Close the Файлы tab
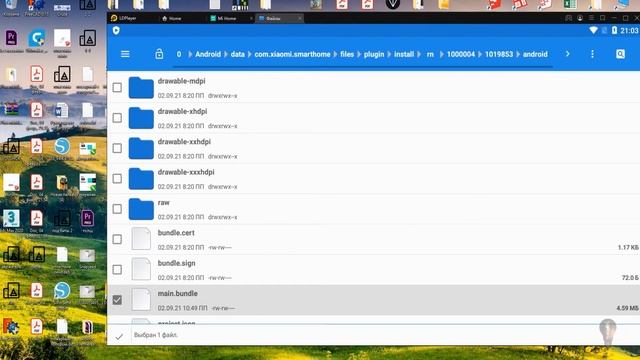 tap(300, 18)
